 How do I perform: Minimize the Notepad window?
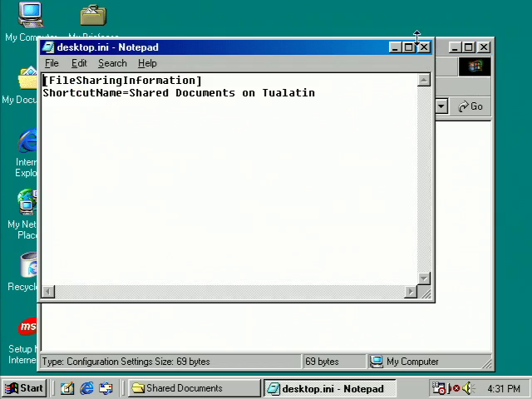click(x=395, y=47)
